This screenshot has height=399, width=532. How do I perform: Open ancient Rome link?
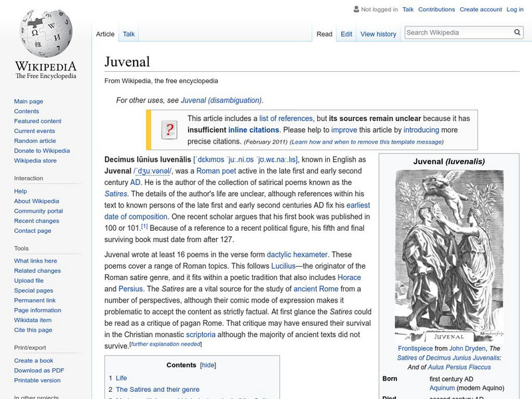click(x=316, y=289)
